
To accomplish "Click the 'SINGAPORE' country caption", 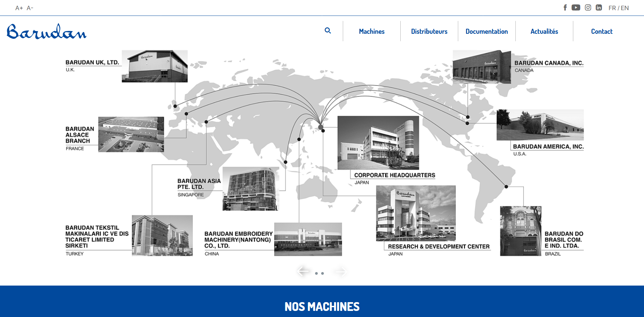I will pyautogui.click(x=191, y=195).
